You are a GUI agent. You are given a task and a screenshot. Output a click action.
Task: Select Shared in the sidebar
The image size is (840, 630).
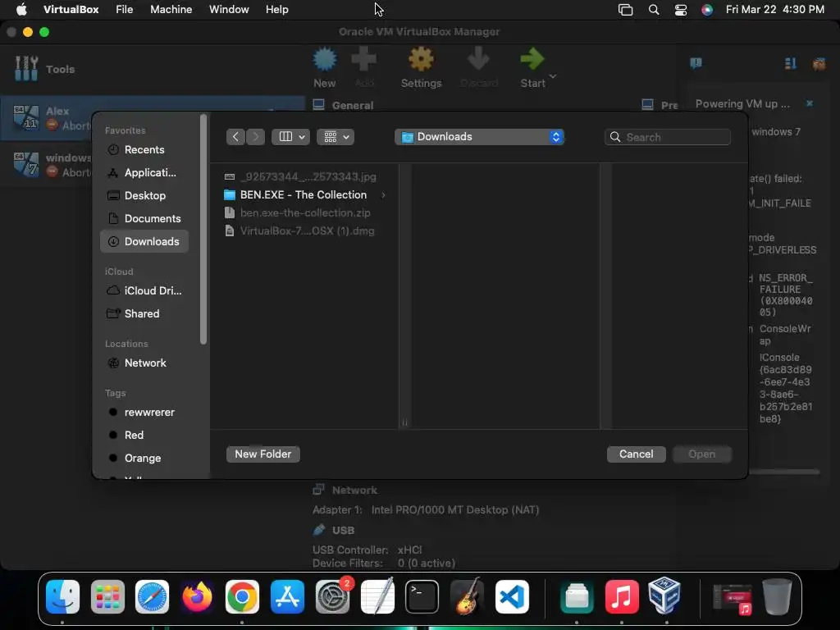144,314
